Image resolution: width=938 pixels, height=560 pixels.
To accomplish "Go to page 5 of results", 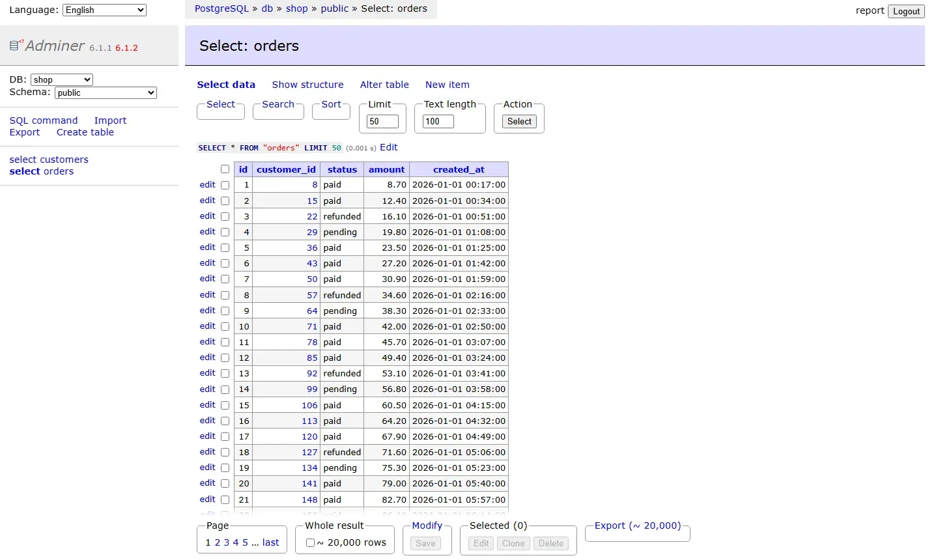I will click(x=246, y=542).
